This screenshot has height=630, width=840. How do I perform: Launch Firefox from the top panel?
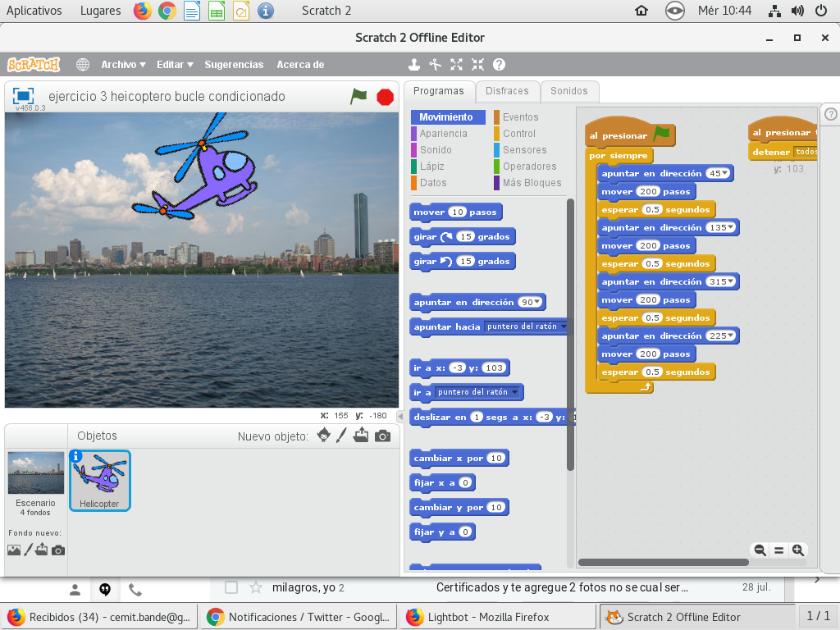click(143, 11)
